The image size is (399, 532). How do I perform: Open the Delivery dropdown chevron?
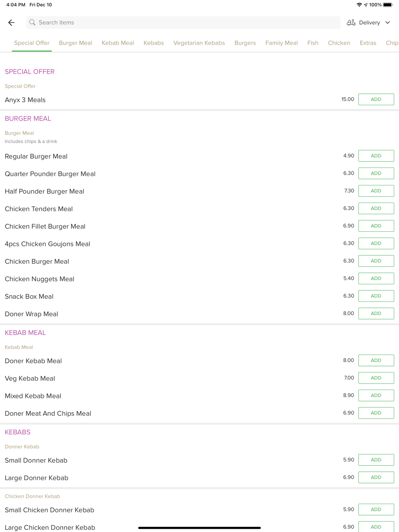pos(387,23)
